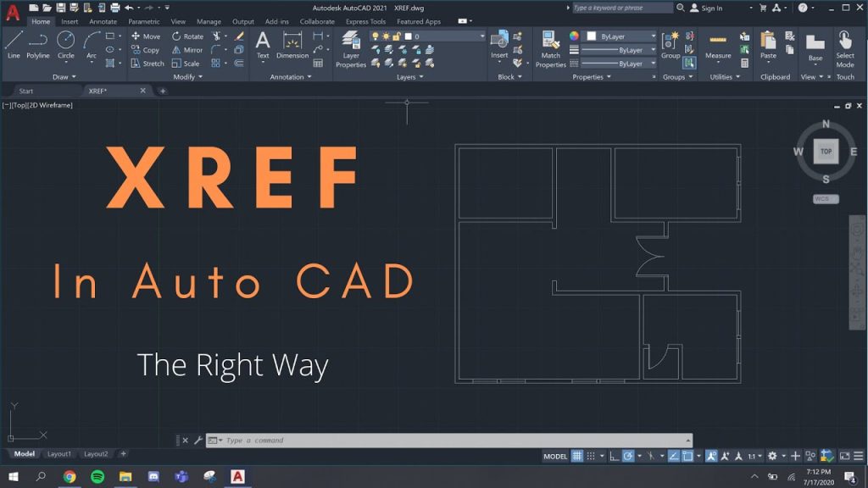Open the Start drawing tab

click(26, 91)
